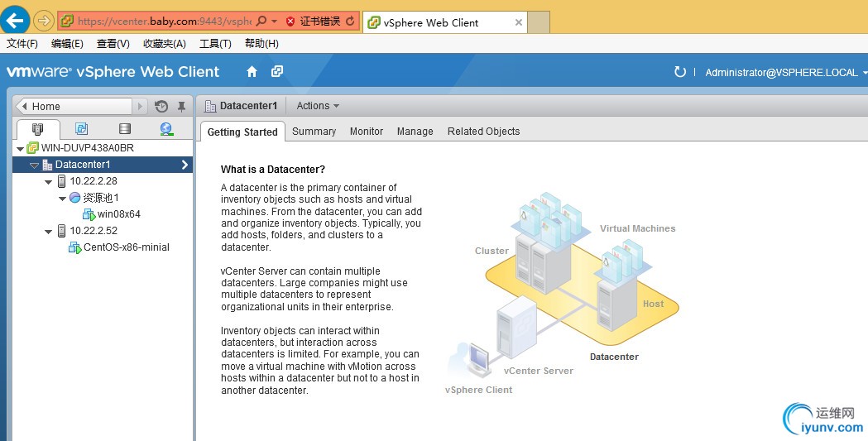Select WIN-DUVP438A0BR vCenter server
This screenshot has width=868, height=441.
(x=88, y=148)
